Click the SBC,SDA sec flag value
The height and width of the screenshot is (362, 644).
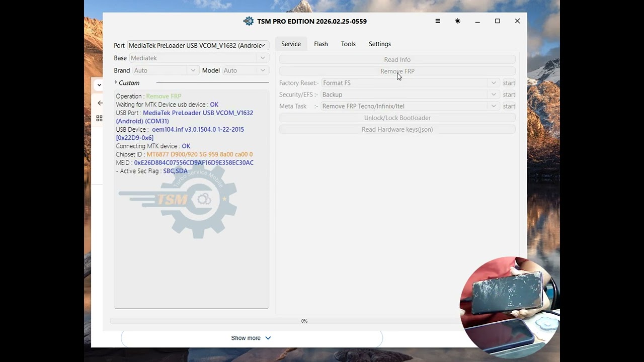click(175, 171)
